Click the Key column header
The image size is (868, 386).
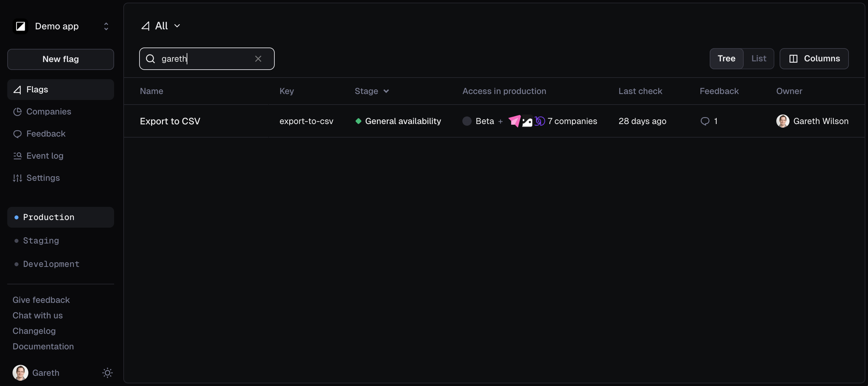[x=287, y=91]
